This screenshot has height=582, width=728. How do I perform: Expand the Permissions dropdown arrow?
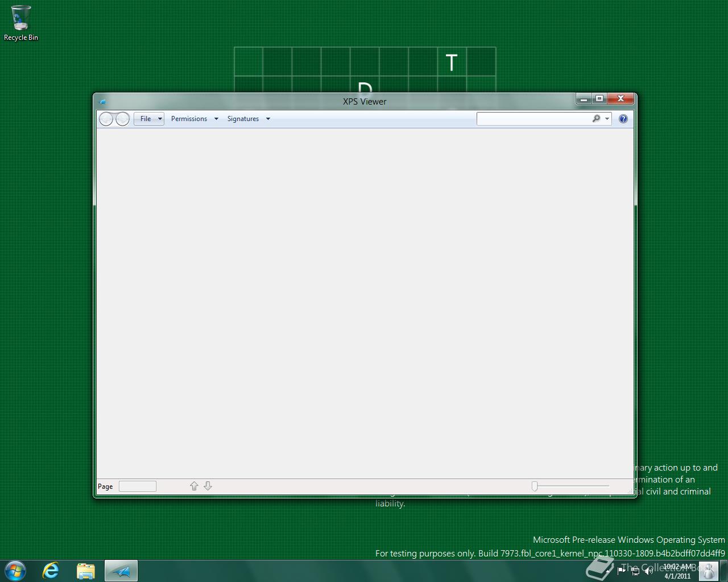click(x=216, y=119)
